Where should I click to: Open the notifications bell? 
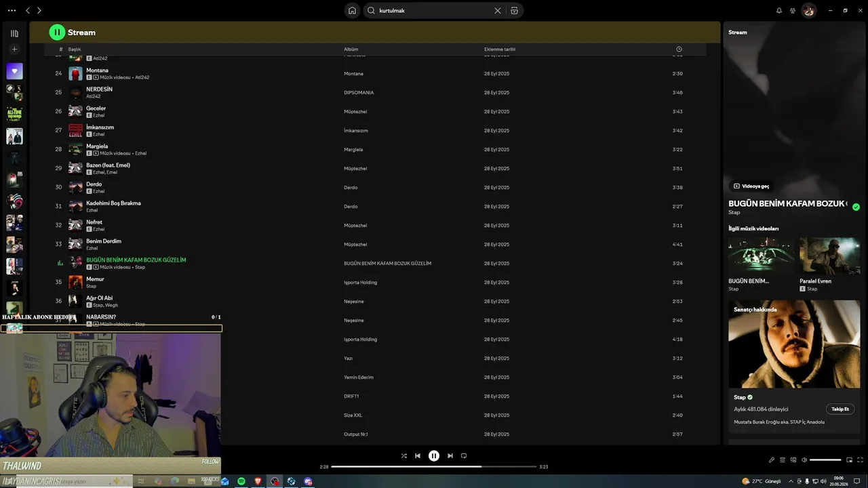779,11
